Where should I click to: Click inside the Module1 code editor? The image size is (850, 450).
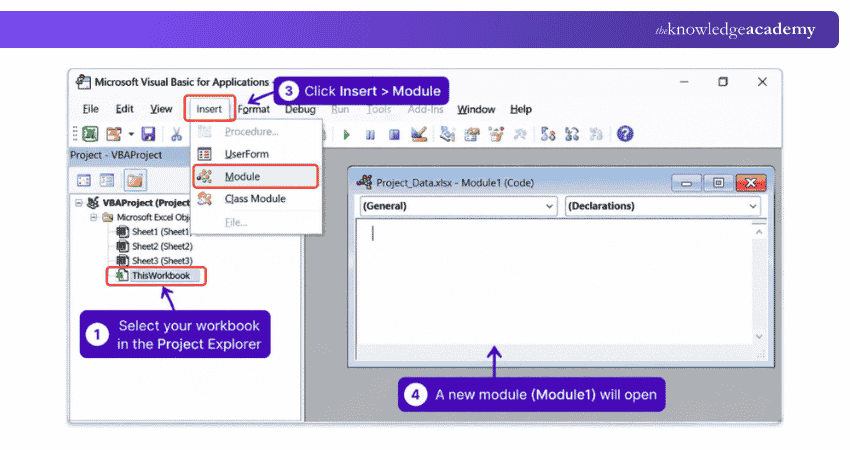click(x=553, y=282)
